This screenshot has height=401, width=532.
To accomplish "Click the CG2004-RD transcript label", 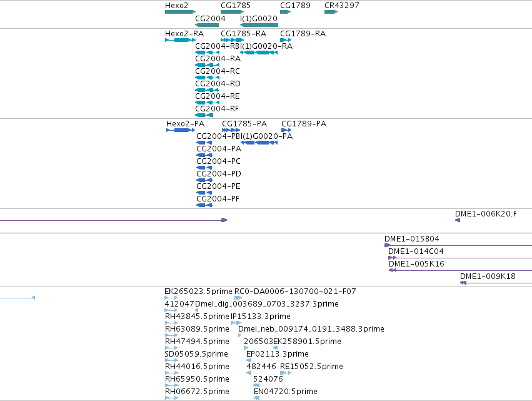I will (x=218, y=84).
